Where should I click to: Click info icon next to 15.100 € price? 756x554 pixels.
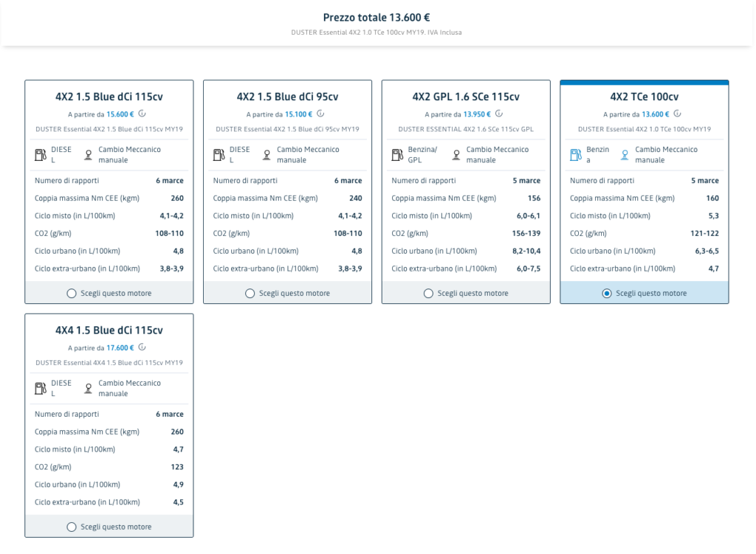320,114
